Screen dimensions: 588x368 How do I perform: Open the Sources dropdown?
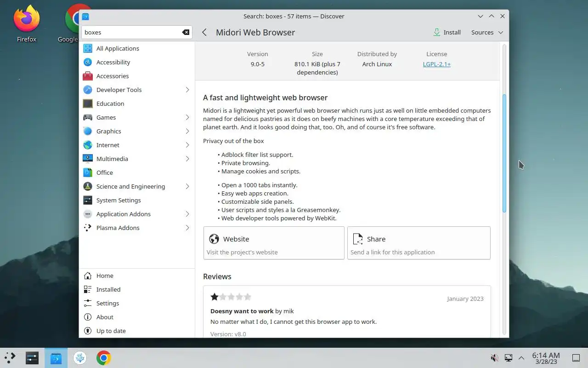[x=487, y=32]
